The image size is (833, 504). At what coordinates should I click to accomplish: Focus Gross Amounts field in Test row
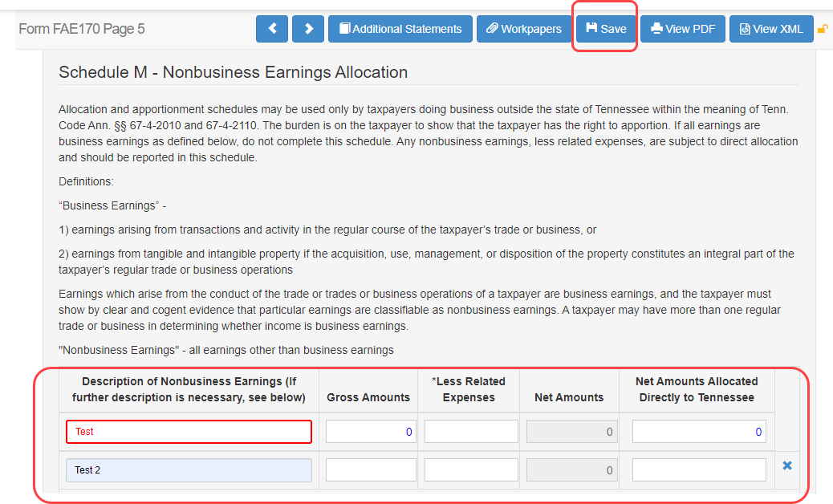[x=371, y=432]
